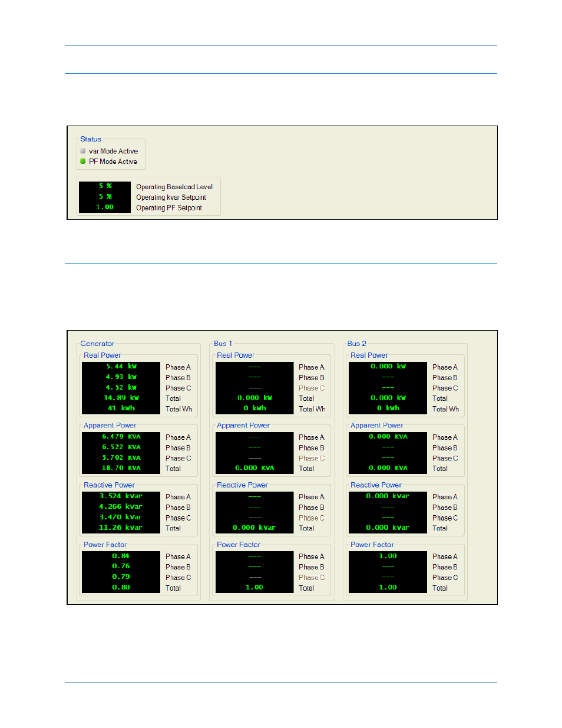Click the Bus 2 Phase A 0.000 kVA value
The width and height of the screenshot is (562, 728).
[388, 437]
